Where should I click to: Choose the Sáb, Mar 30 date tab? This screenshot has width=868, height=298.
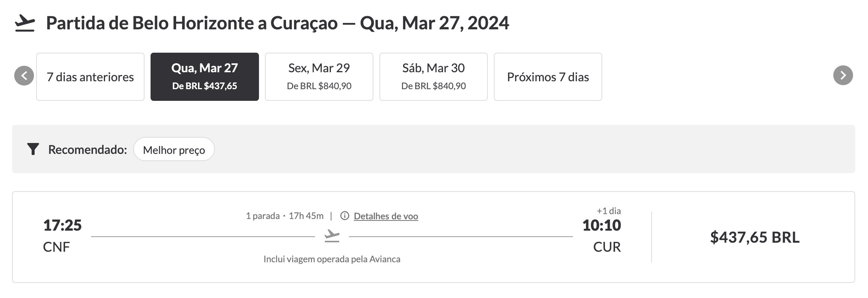(434, 77)
